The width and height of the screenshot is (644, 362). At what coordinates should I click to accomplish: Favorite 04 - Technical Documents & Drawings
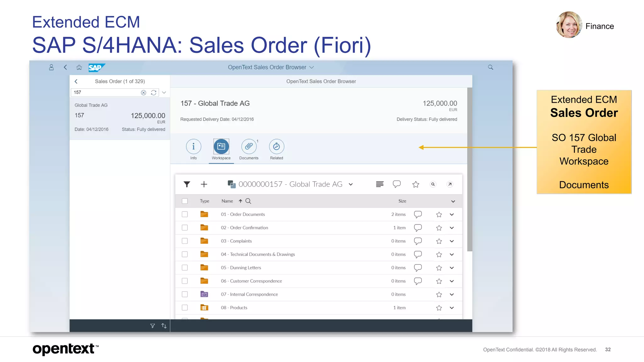[439, 255]
